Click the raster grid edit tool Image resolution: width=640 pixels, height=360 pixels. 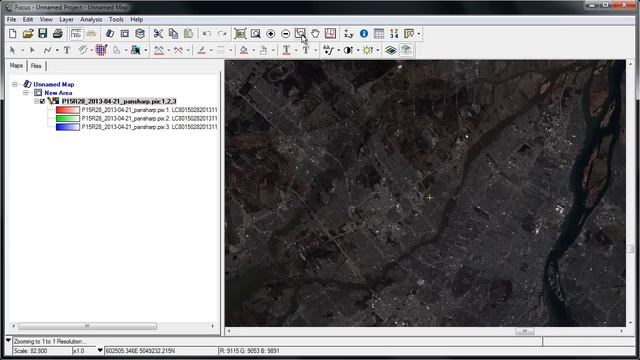point(101,50)
